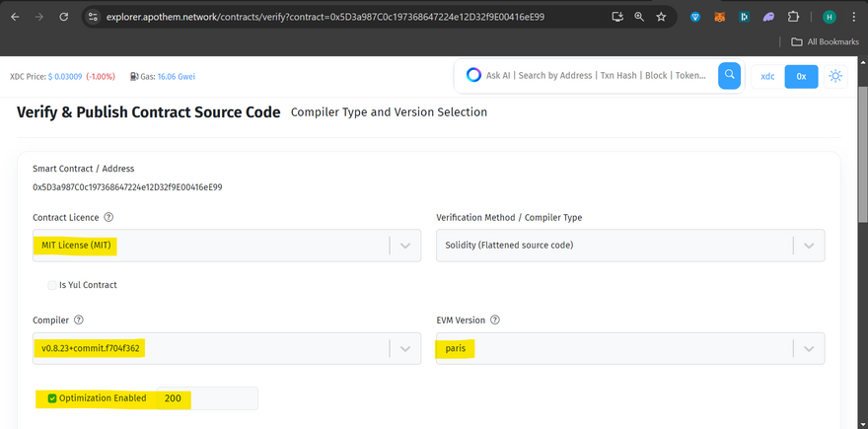The image size is (868, 429).
Task: Open the Compiler version dropdown
Action: pos(404,348)
